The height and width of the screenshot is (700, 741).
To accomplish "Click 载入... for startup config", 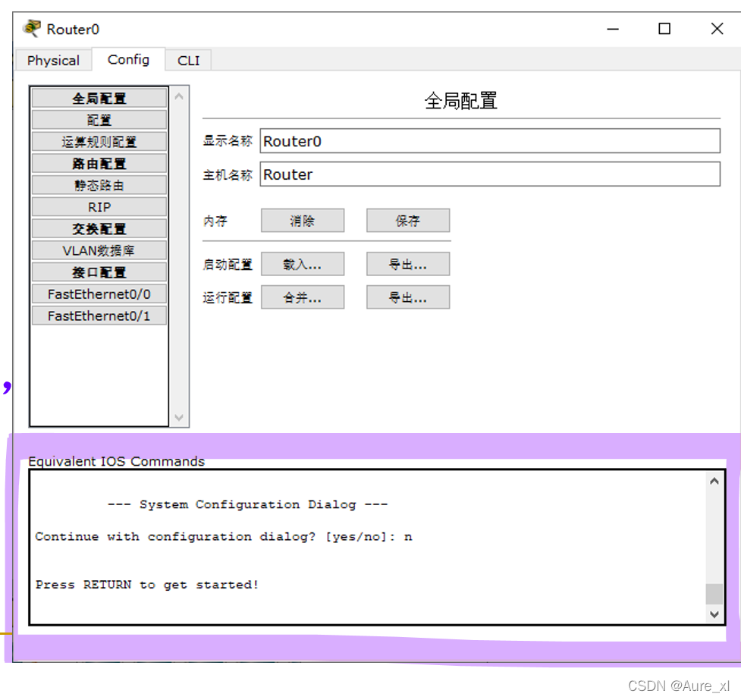I will coord(303,264).
